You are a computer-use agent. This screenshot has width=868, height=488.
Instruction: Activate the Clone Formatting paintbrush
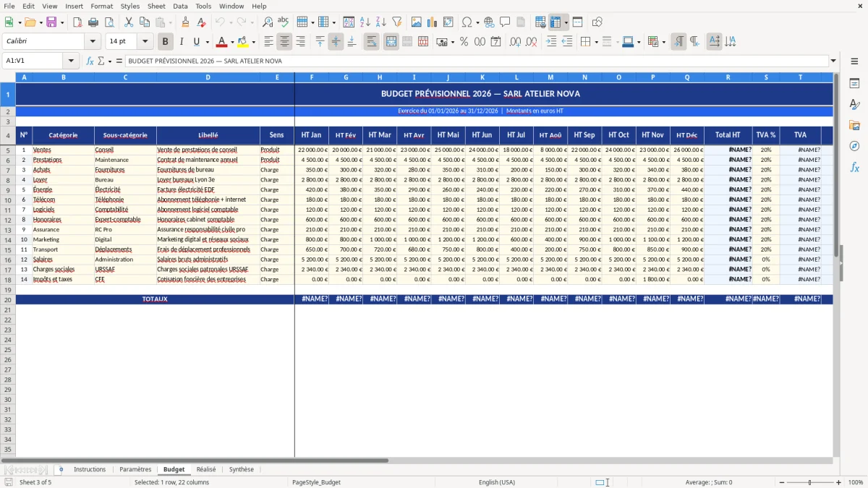tap(185, 22)
